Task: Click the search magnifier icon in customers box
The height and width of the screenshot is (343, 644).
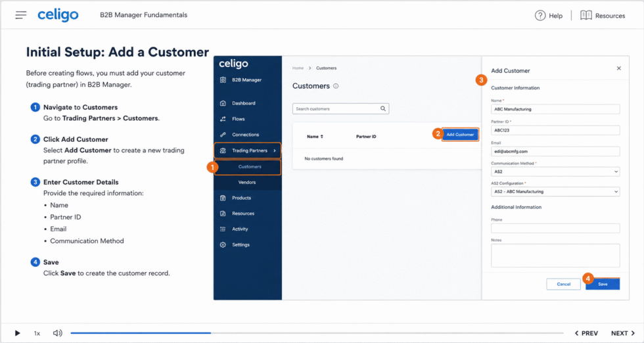Action: tap(382, 109)
